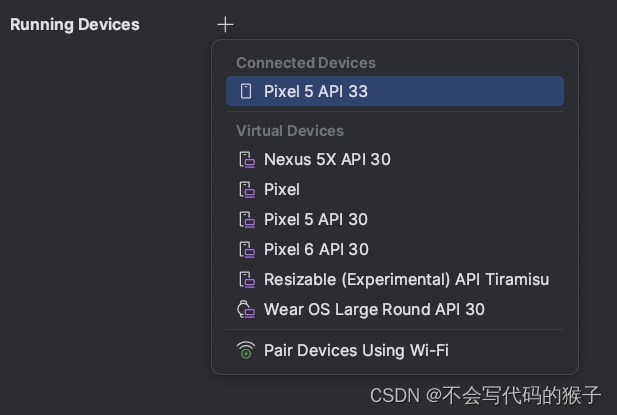Select Pixel 5 API 33 connected device
Screen dimensions: 617x415
point(316,92)
